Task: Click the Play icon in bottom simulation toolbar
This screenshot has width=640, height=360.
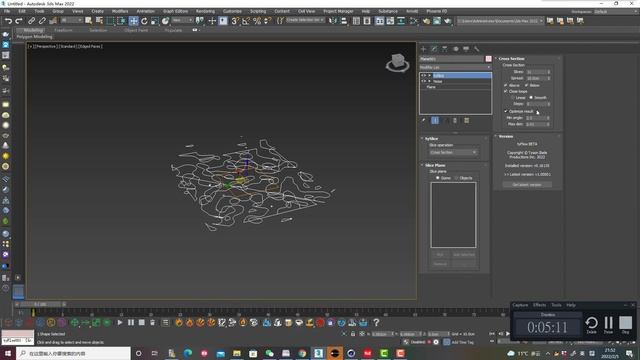Action: tap(120, 322)
